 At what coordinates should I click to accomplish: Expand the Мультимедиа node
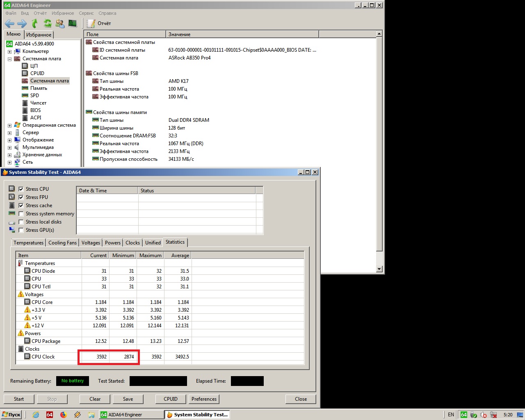9,148
